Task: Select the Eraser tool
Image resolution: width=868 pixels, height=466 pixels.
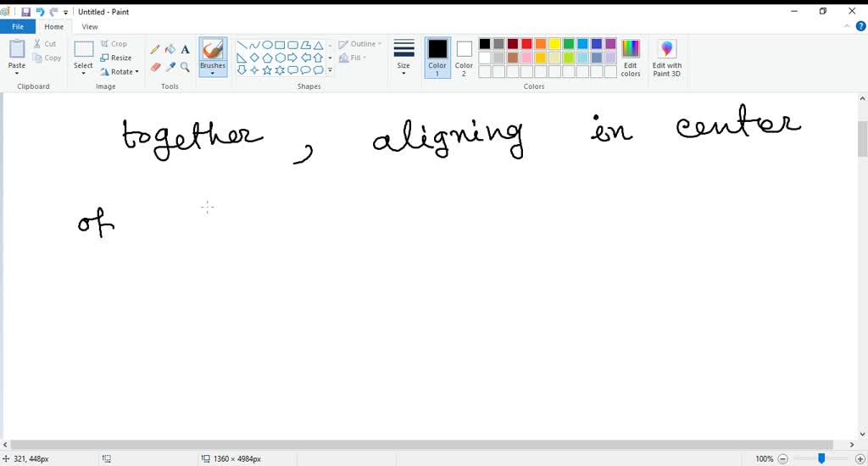Action: coord(155,67)
